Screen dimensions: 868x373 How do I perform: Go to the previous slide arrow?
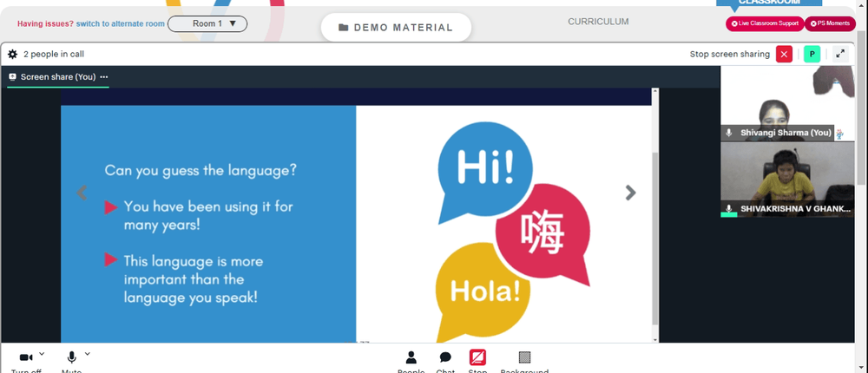coord(82,193)
